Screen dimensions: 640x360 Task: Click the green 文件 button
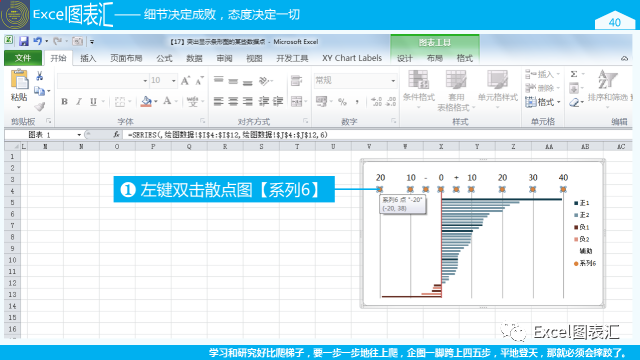[23, 58]
